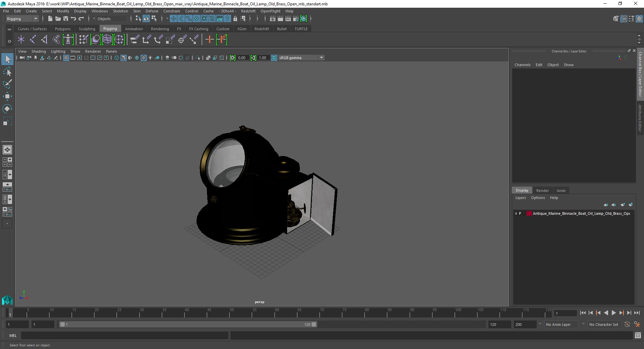Open Channels menu in Channel Box
Screen dimensions: 644x349
[522, 65]
